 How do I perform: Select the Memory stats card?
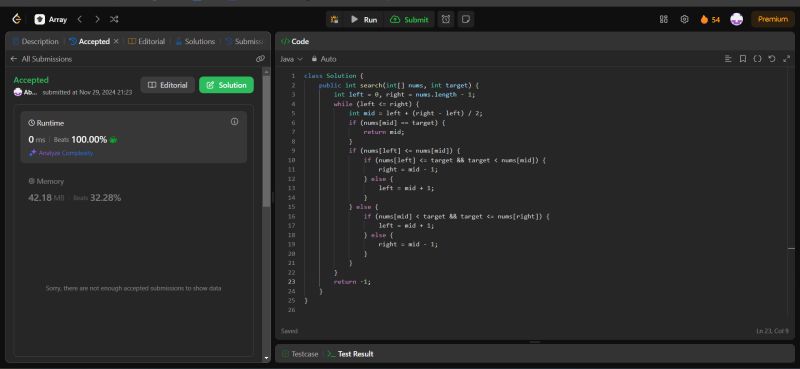click(x=134, y=189)
